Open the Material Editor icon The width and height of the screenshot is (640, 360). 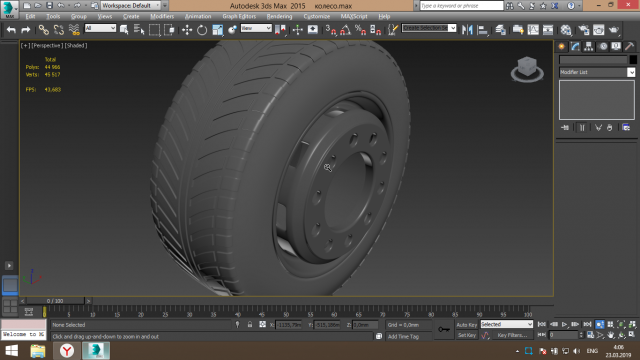(x=566, y=30)
